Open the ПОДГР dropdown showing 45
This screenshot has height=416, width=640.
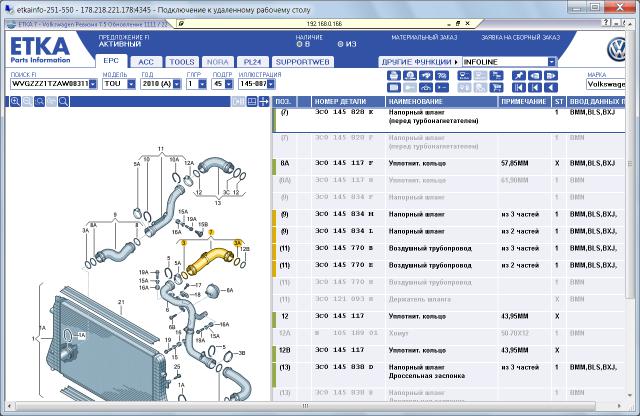click(229, 84)
